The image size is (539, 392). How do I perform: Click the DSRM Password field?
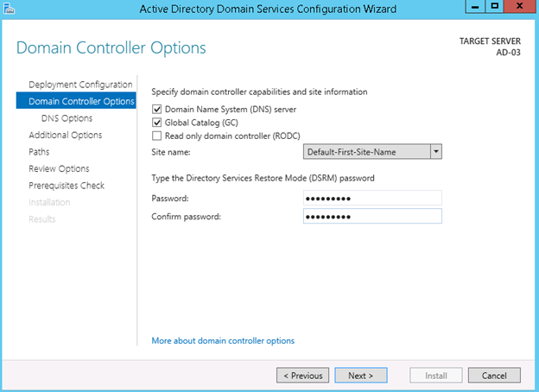(372, 198)
